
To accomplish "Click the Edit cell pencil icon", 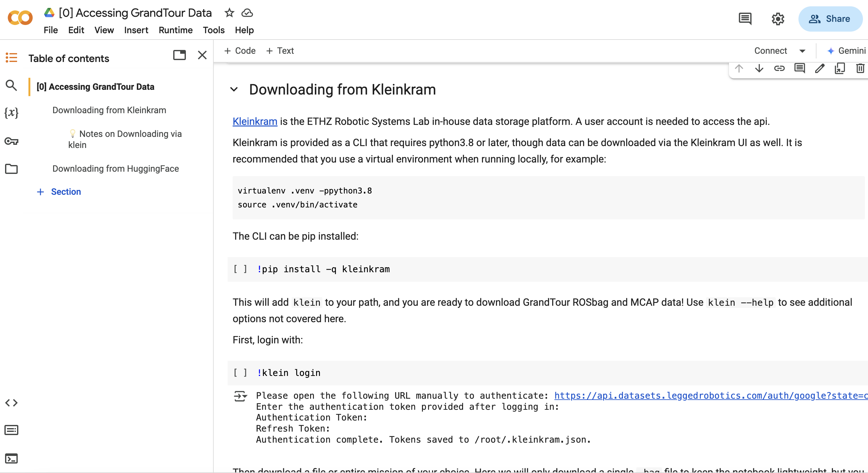I will pos(819,68).
